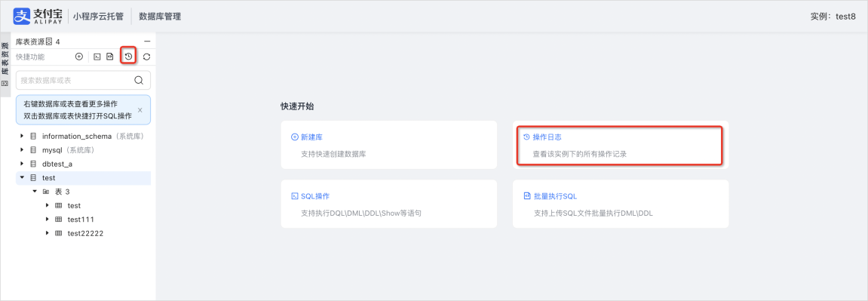868x301 pixels.
Task: Click batch execute SQL icon in quick toolbar
Action: tap(110, 57)
